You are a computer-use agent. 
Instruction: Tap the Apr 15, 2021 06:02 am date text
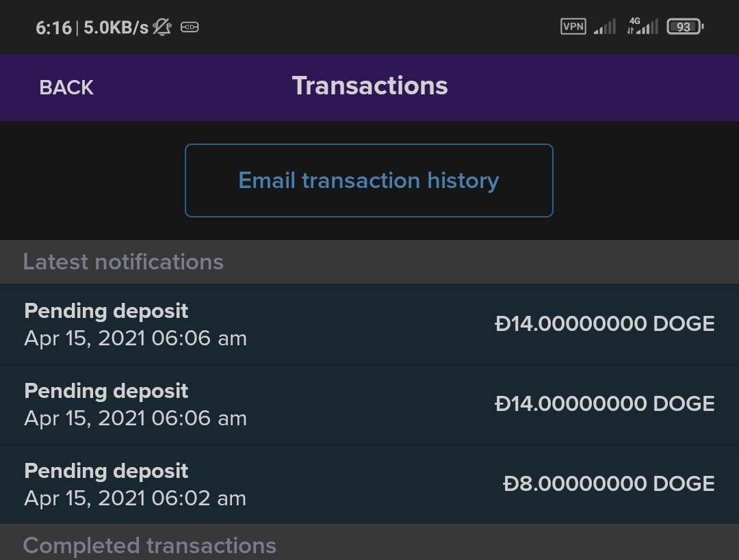click(135, 498)
